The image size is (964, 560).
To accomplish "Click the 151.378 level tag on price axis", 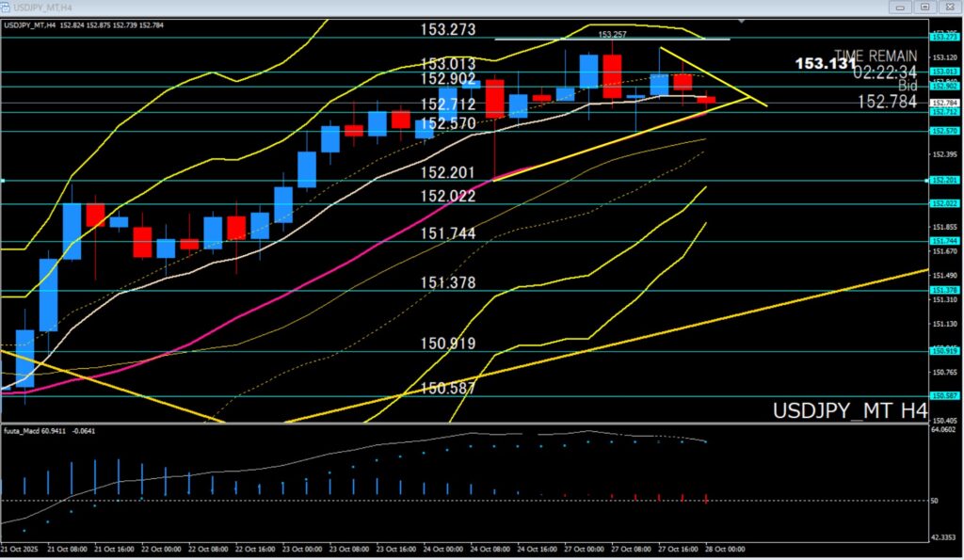I will tap(943, 290).
